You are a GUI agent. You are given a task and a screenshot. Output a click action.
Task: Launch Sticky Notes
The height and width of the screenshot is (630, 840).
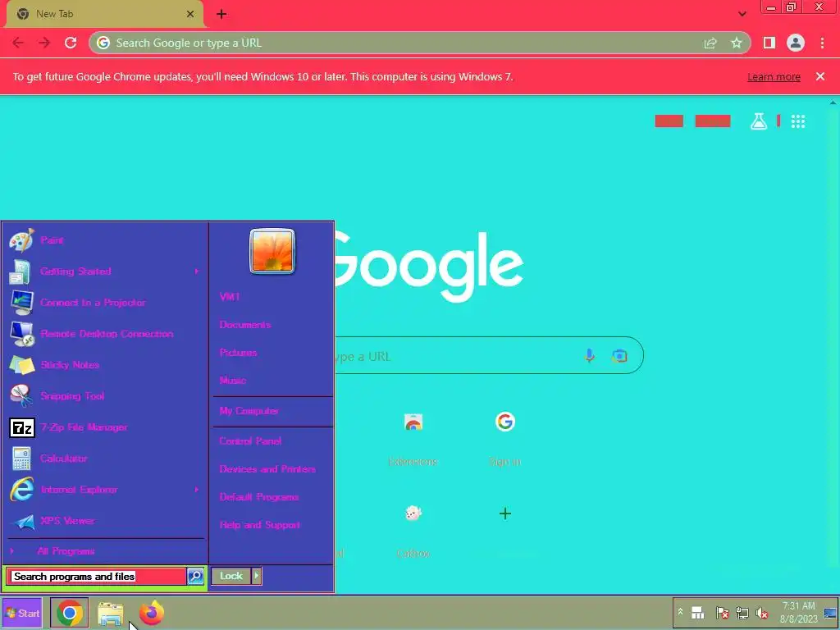point(105,364)
